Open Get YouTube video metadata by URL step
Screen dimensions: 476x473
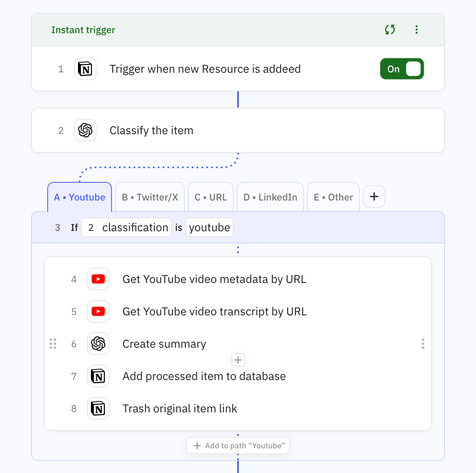(x=238, y=279)
